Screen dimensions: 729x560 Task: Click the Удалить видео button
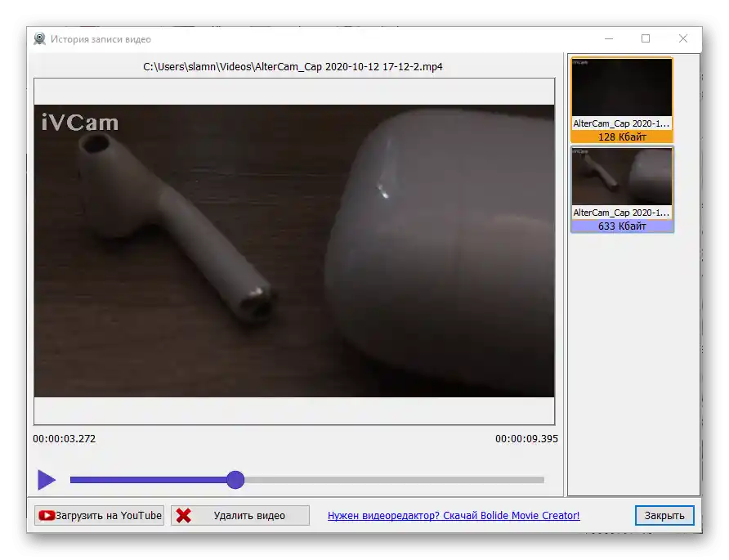240,515
